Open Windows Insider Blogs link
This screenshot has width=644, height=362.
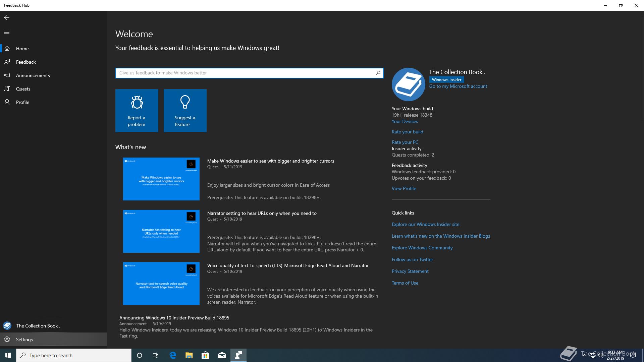[x=441, y=236]
